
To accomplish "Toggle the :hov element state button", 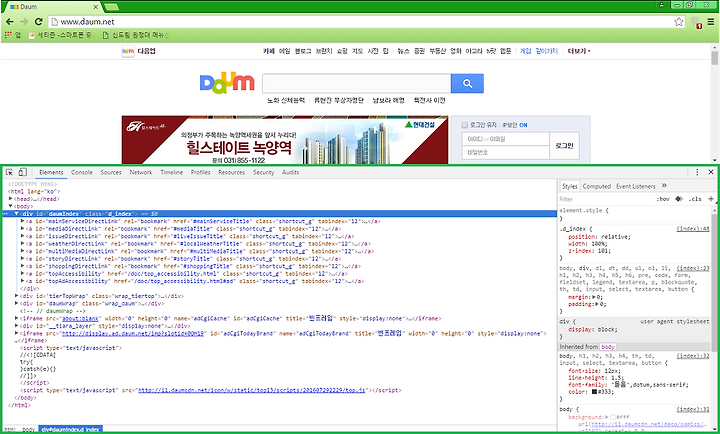I will 663,199.
